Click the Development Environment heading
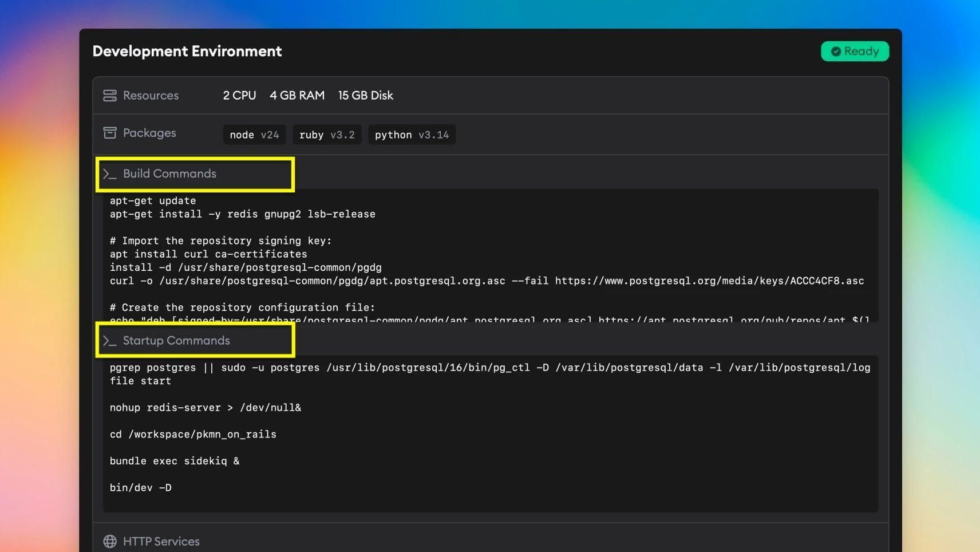This screenshot has height=552, width=980. (x=187, y=51)
